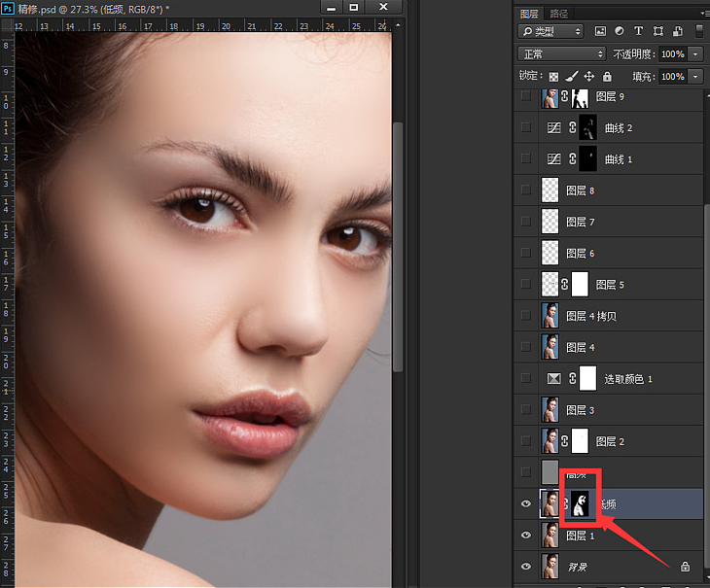Click the pixel layer filter icon
Viewport: 710px width, 588px height.
600,32
